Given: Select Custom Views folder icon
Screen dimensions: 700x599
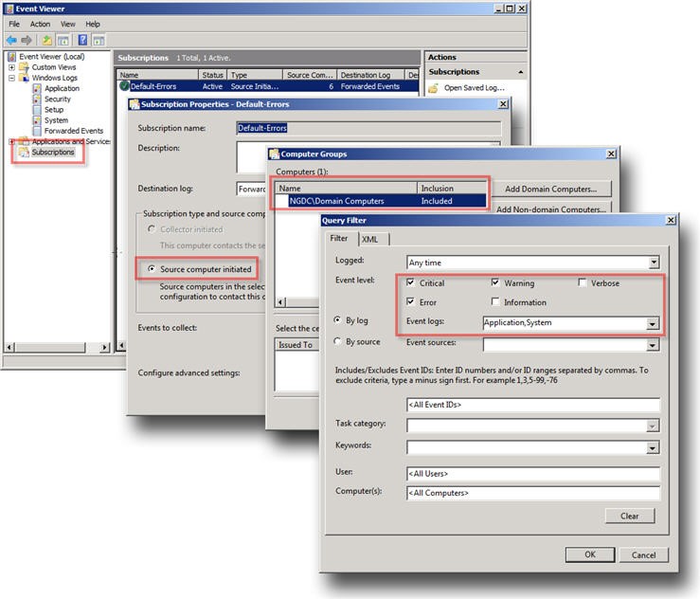Looking at the screenshot, I should coord(24,67).
